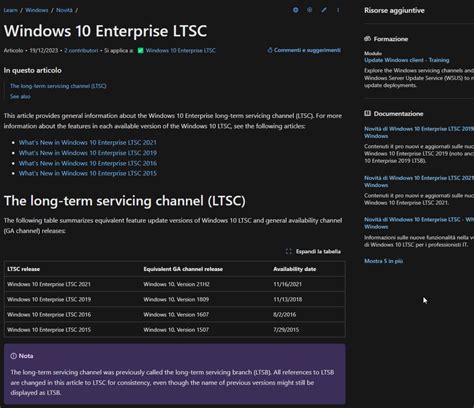
Task: Click cell Windows 10, Version 21H2
Action: [x=176, y=284]
